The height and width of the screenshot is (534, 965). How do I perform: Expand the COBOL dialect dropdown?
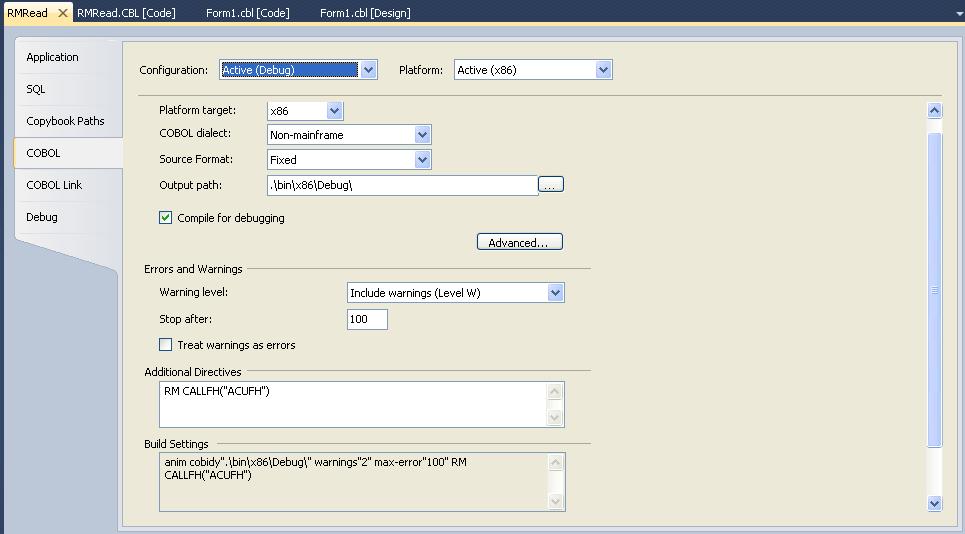click(422, 135)
